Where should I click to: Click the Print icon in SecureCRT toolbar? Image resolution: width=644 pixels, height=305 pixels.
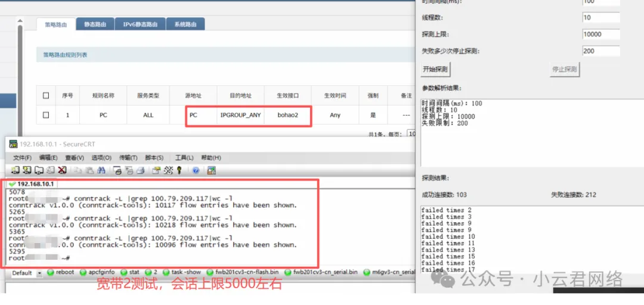click(x=139, y=170)
